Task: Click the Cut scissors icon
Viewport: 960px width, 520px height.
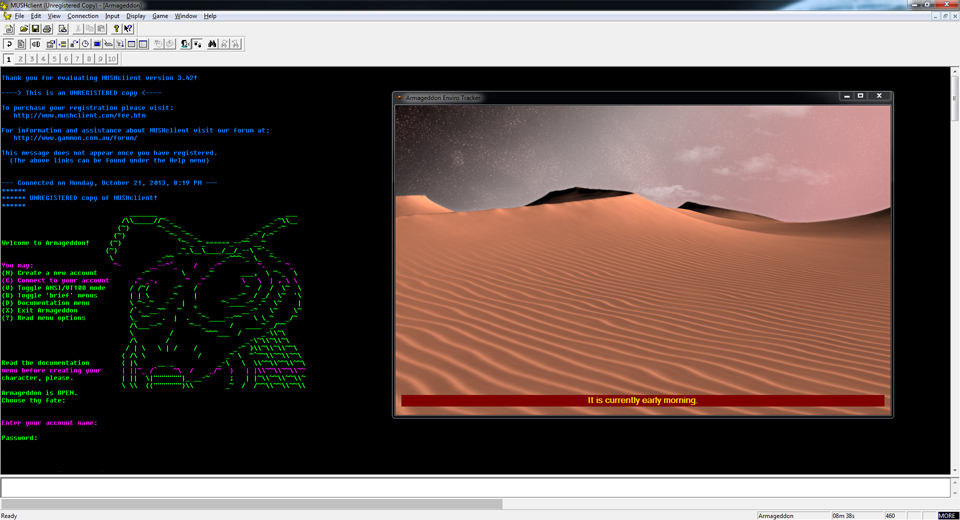Action: (x=78, y=29)
